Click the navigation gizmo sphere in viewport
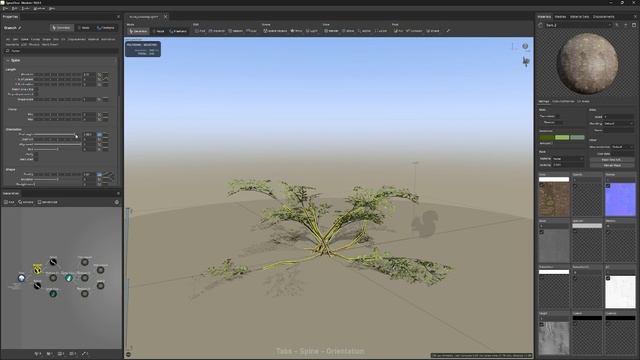Viewport: 640px width, 360px height. coord(525,46)
